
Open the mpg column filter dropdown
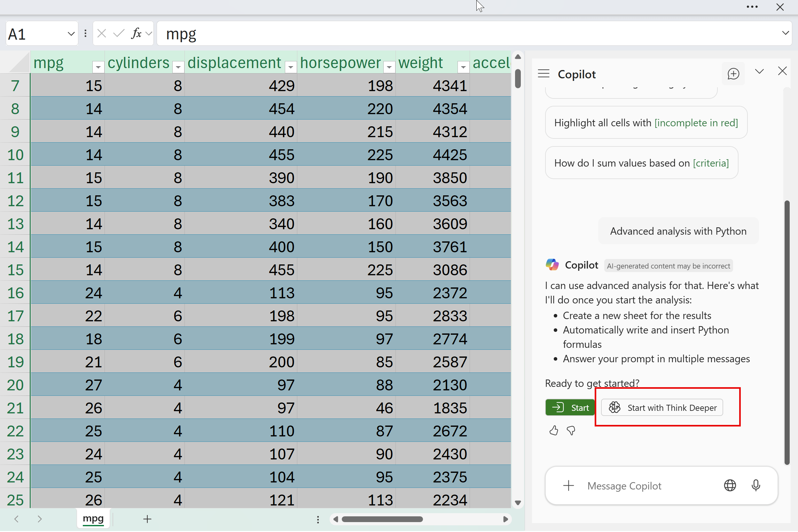[x=98, y=67]
